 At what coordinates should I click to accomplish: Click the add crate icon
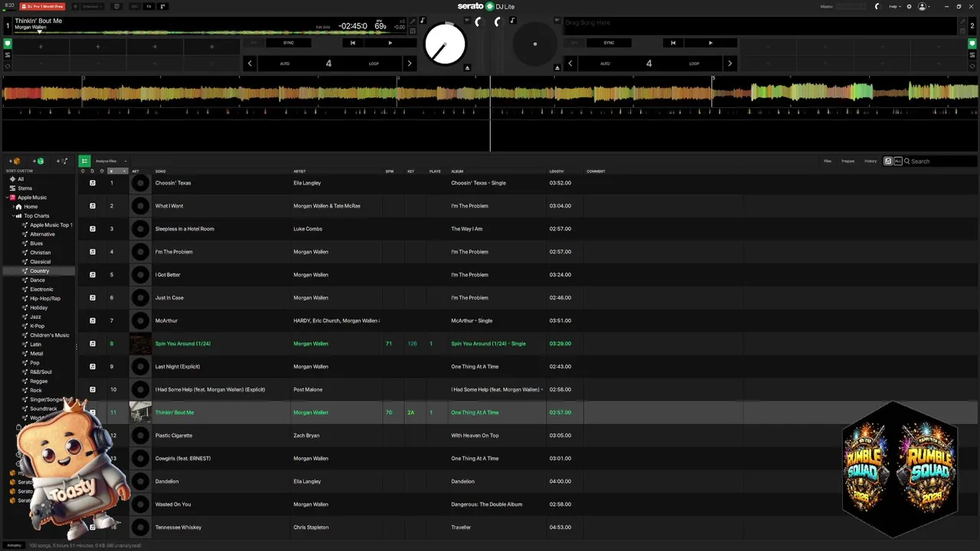(x=15, y=161)
